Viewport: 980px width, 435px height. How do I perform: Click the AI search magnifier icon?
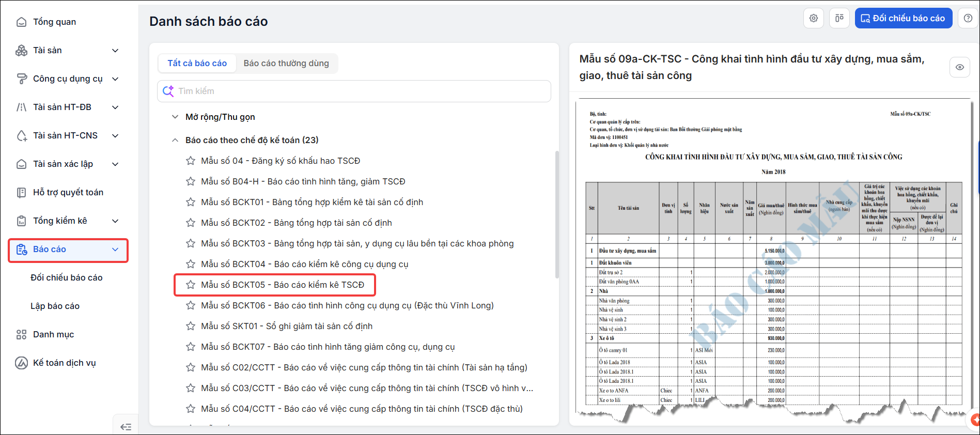(x=168, y=91)
